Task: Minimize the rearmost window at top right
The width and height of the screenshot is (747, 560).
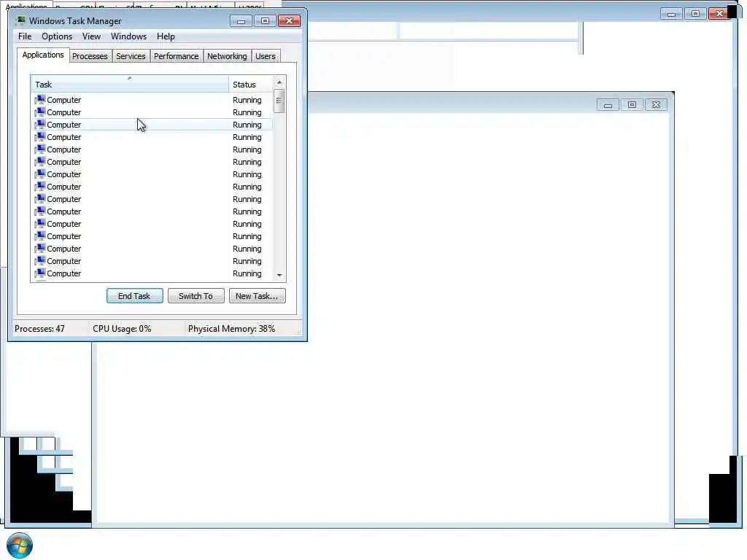Action: [x=671, y=14]
